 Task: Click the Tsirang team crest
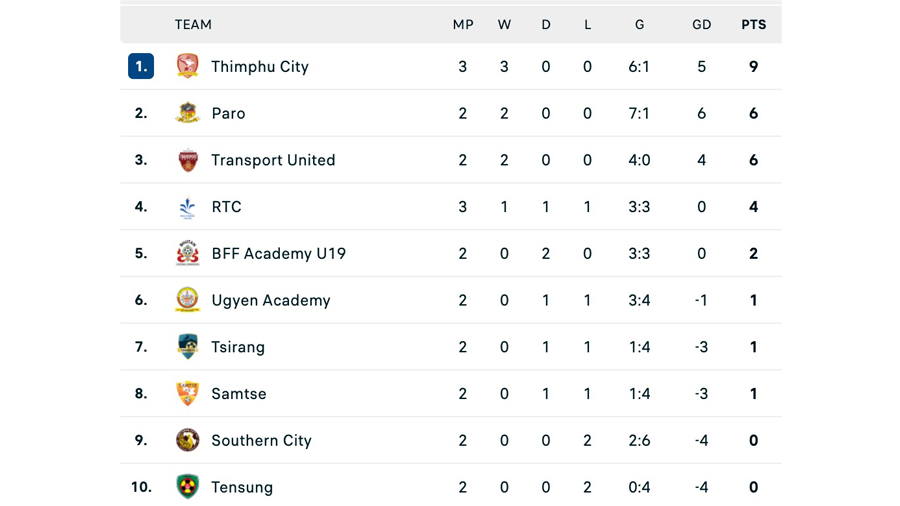(188, 347)
